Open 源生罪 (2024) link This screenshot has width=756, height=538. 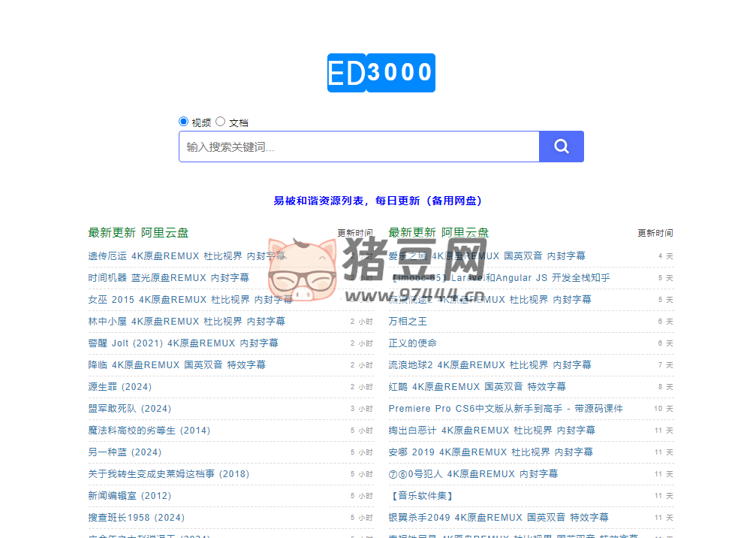pyautogui.click(x=120, y=387)
